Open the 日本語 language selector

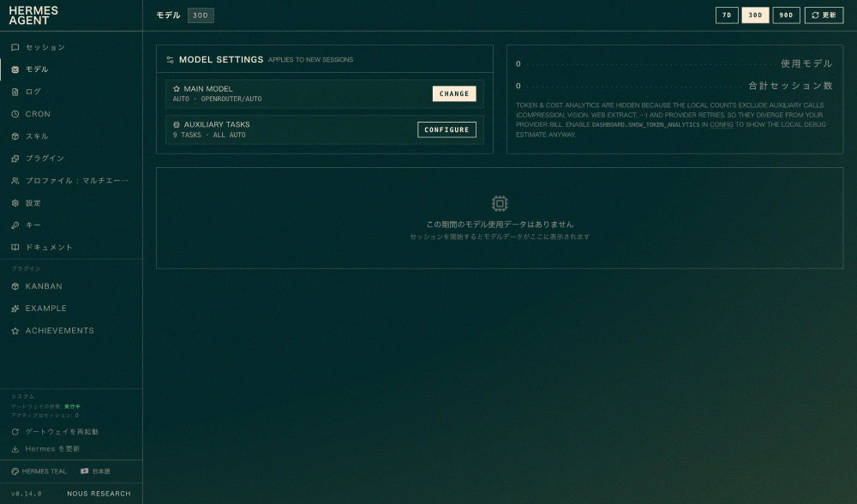click(x=96, y=471)
